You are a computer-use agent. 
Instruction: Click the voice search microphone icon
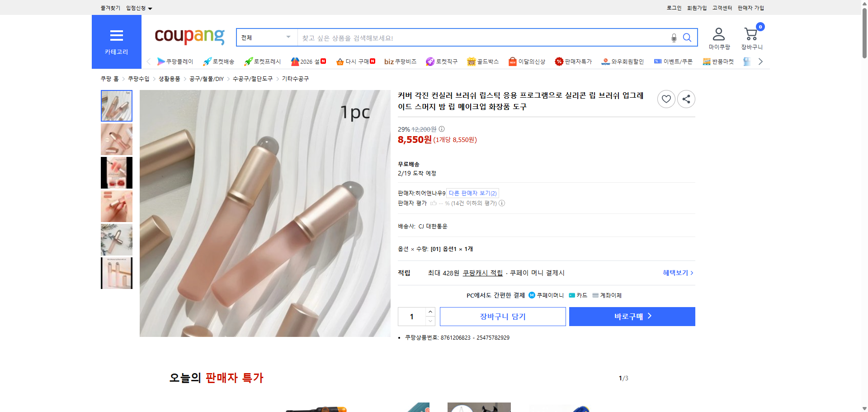click(x=673, y=38)
